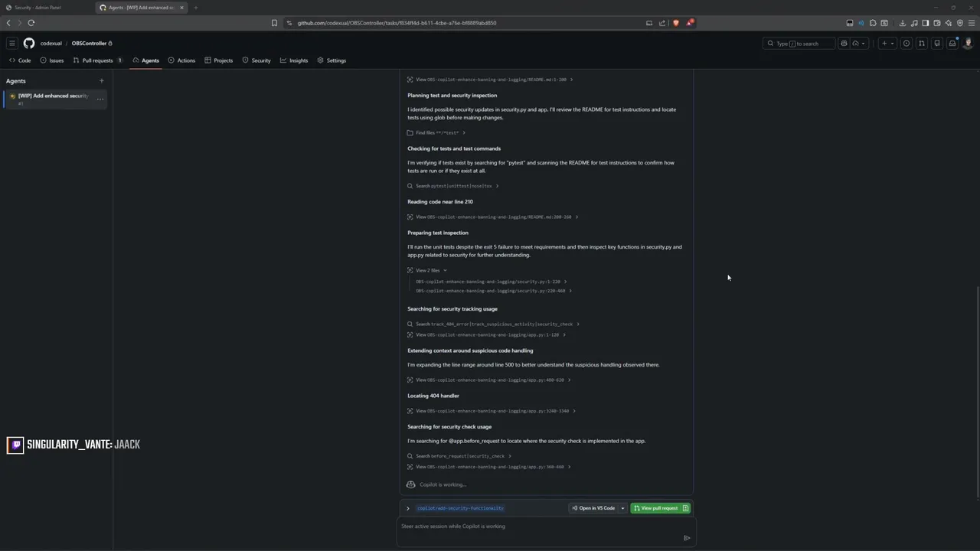Switch to the Pull requests tab
This screenshot has width=980, height=551.
point(97,60)
